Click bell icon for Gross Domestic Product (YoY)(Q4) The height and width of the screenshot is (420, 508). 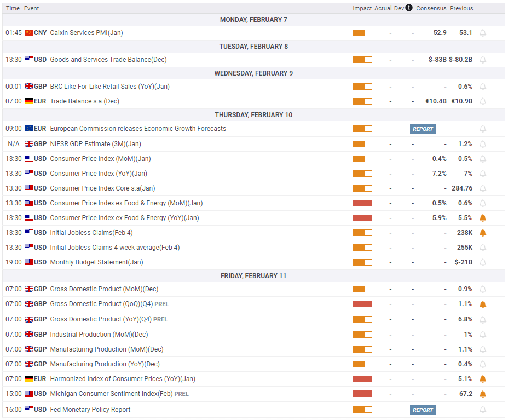click(483, 320)
